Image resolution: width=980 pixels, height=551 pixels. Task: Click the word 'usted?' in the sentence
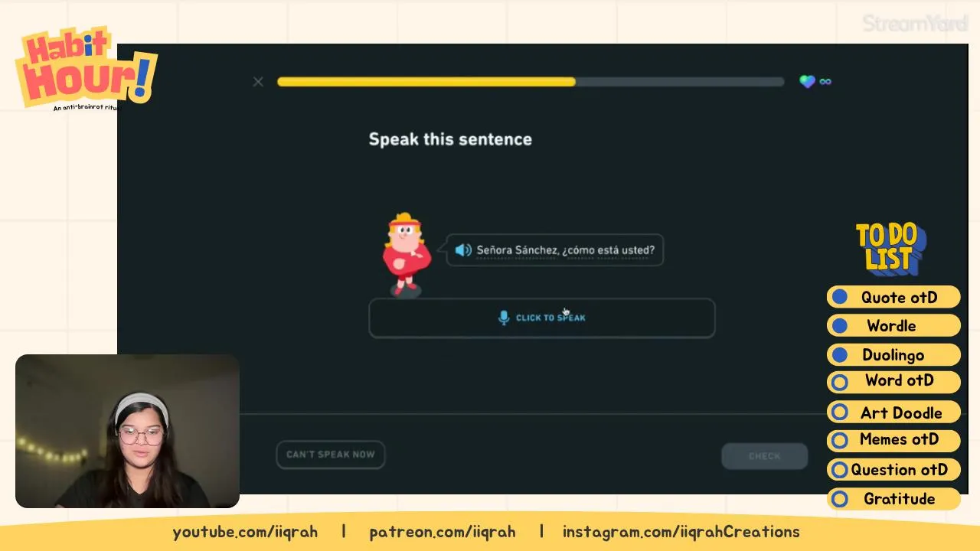[639, 250]
